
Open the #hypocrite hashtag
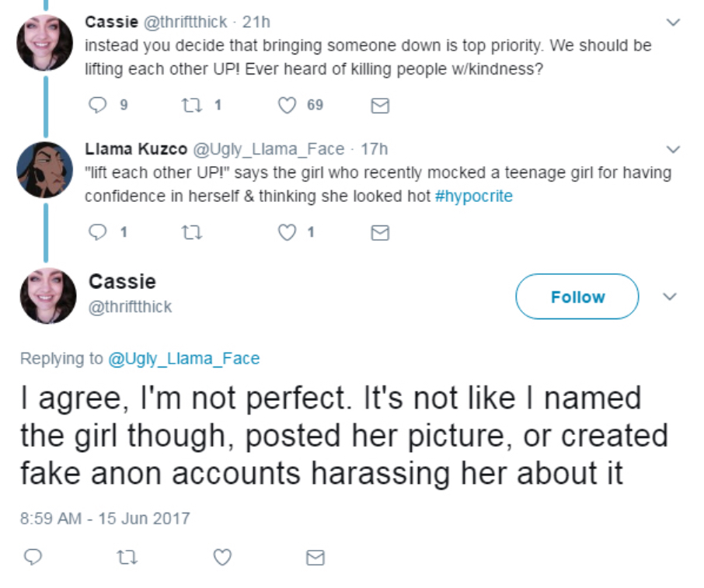(x=473, y=196)
